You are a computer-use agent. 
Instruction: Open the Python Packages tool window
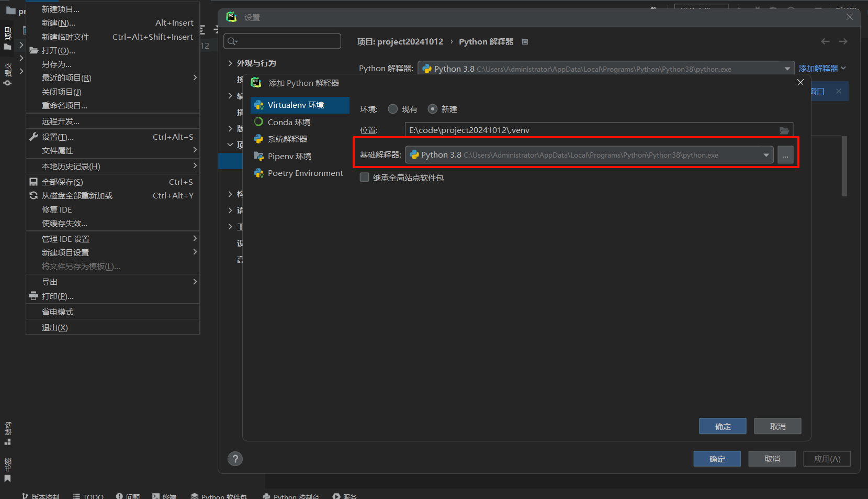pos(219,496)
